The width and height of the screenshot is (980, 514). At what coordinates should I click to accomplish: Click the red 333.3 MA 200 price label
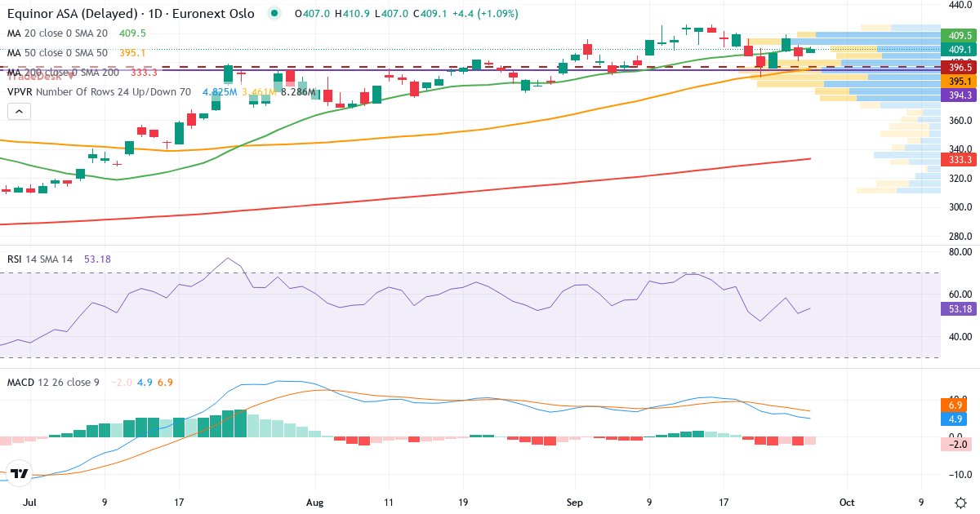[960, 159]
